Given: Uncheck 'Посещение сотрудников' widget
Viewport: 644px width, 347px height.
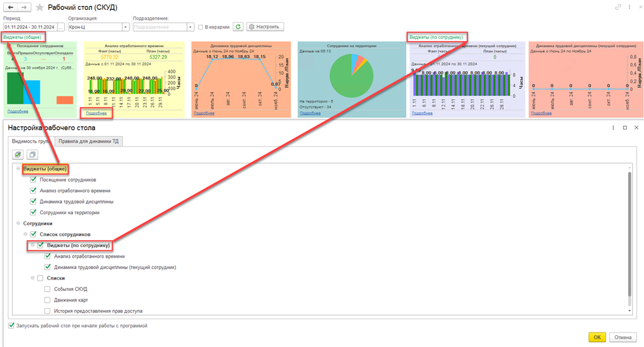Looking at the screenshot, I should click(34, 180).
